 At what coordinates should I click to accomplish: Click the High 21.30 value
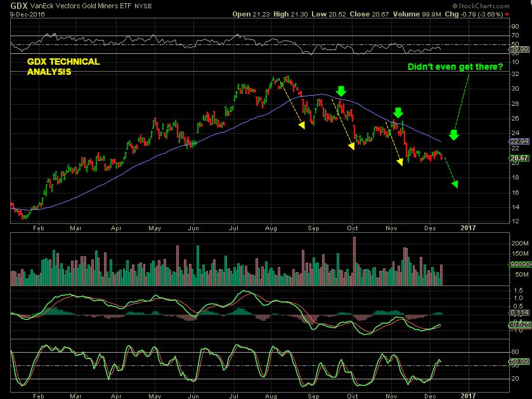click(x=290, y=14)
